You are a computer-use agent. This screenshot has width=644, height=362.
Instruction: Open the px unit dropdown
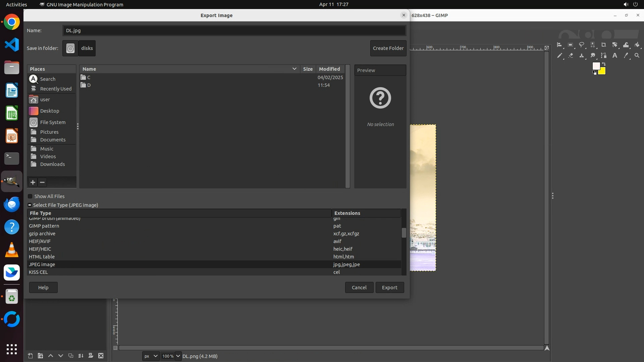tap(151, 356)
